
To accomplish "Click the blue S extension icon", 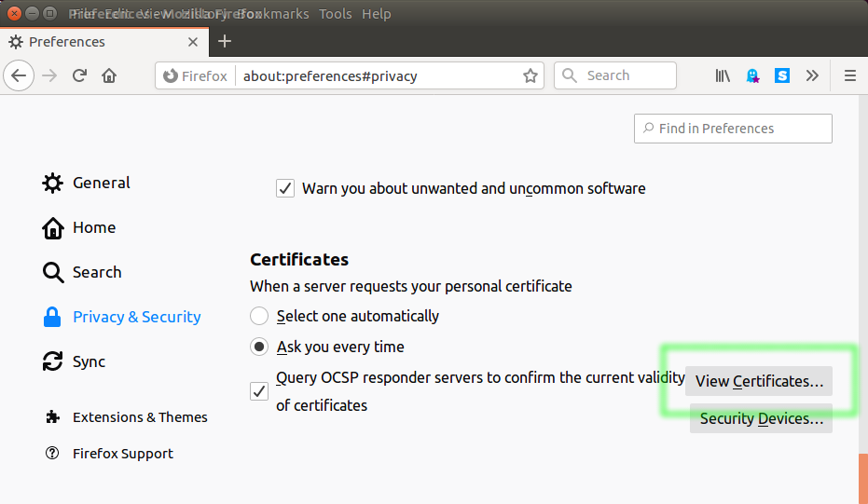I will [x=782, y=75].
